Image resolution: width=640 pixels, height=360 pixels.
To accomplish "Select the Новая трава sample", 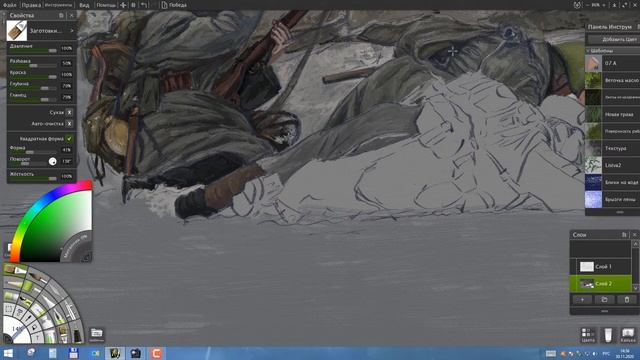I will point(612,114).
